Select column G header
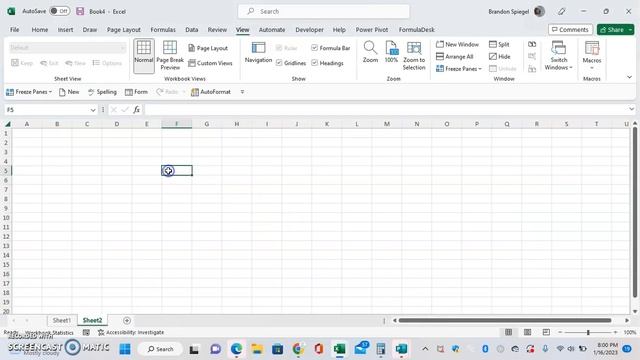Viewport: 640px width, 360px height. tap(207, 124)
